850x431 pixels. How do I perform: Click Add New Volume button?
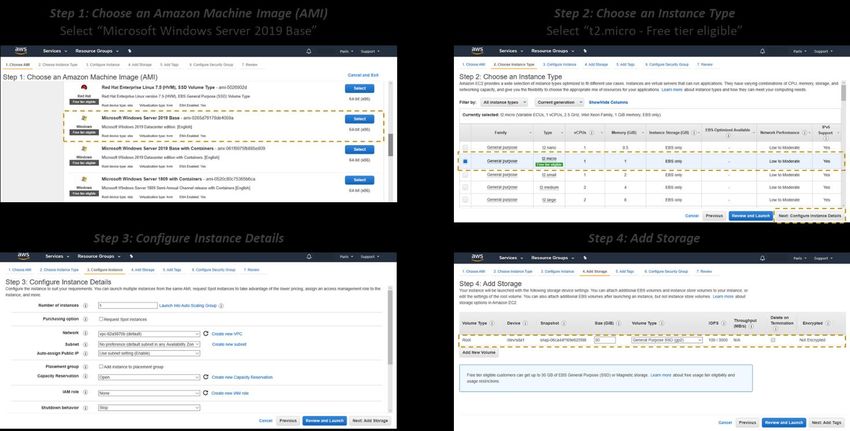(x=479, y=352)
